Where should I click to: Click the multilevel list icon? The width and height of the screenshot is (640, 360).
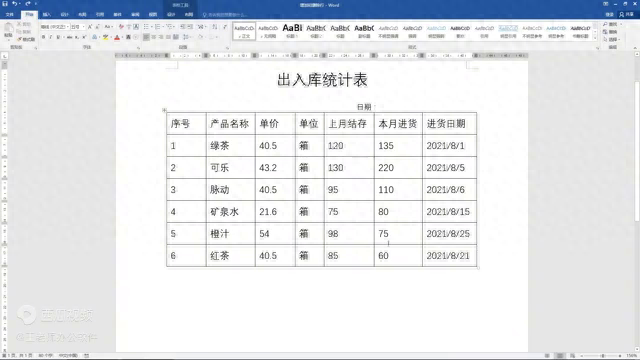tap(169, 27)
